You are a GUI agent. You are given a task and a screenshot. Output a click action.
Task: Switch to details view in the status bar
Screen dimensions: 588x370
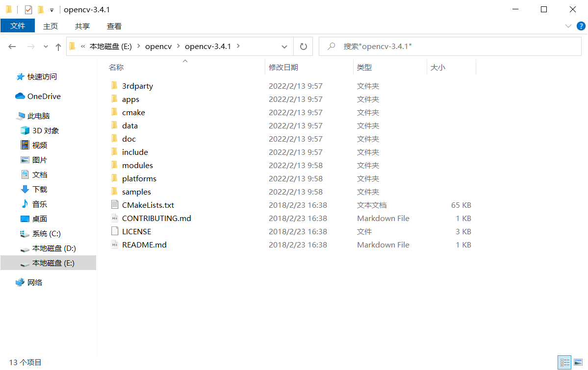564,362
